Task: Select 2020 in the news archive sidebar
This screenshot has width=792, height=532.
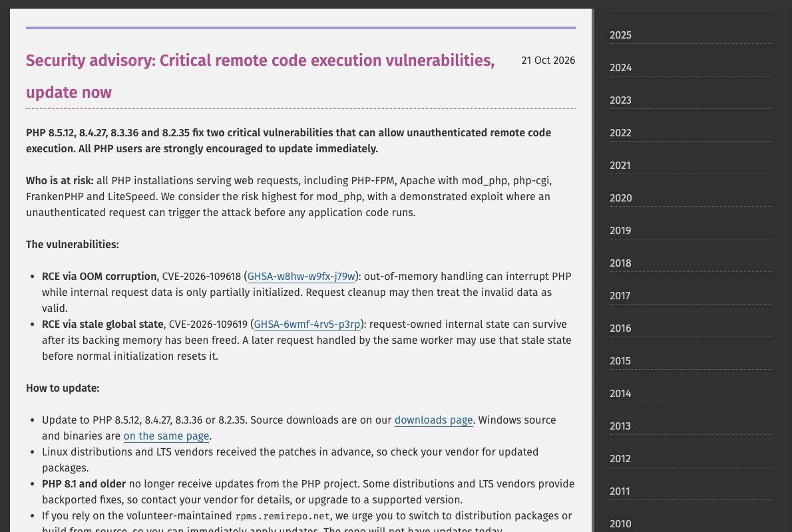Action: 621,198
